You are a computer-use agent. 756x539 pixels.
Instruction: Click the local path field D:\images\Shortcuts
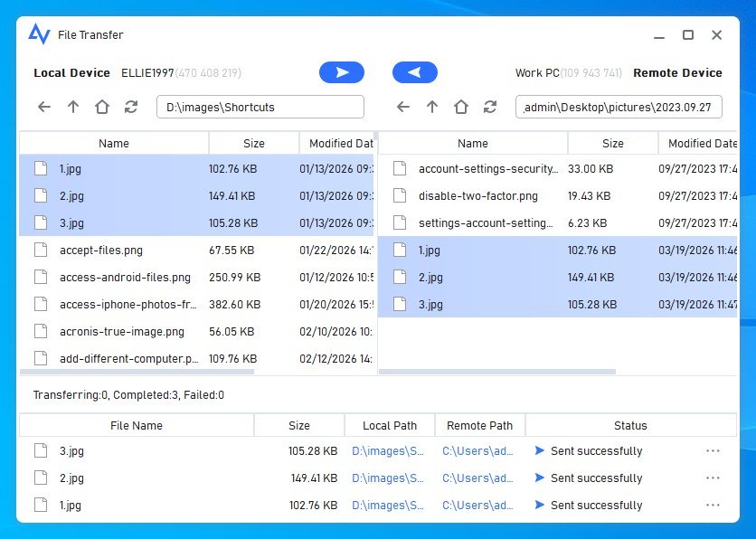coord(260,107)
